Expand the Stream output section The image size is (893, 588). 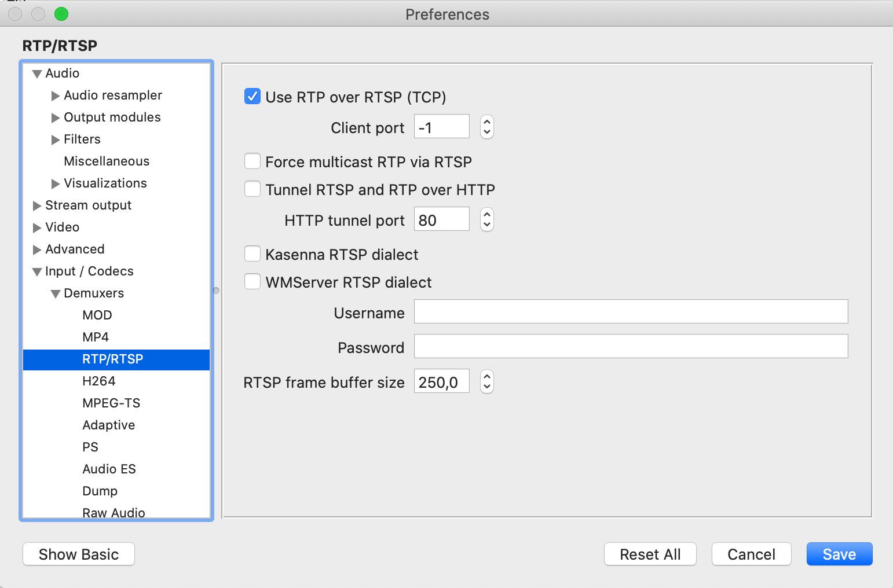click(x=36, y=205)
